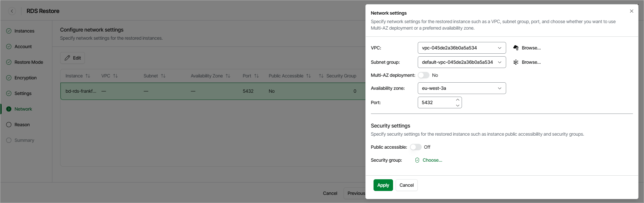The image size is (644, 203).
Task: Open the Reason step in sidebar
Action: pyautogui.click(x=22, y=125)
